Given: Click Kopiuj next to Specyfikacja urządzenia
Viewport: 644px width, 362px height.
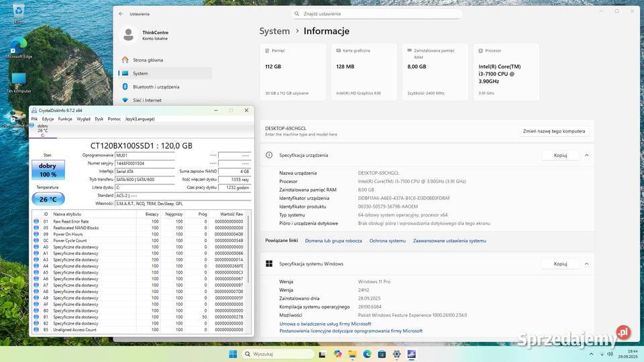Looking at the screenshot, I should 560,155.
